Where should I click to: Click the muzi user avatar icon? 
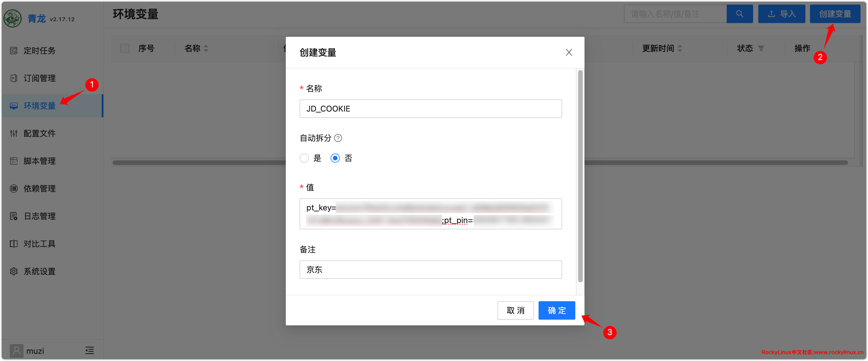pos(16,351)
